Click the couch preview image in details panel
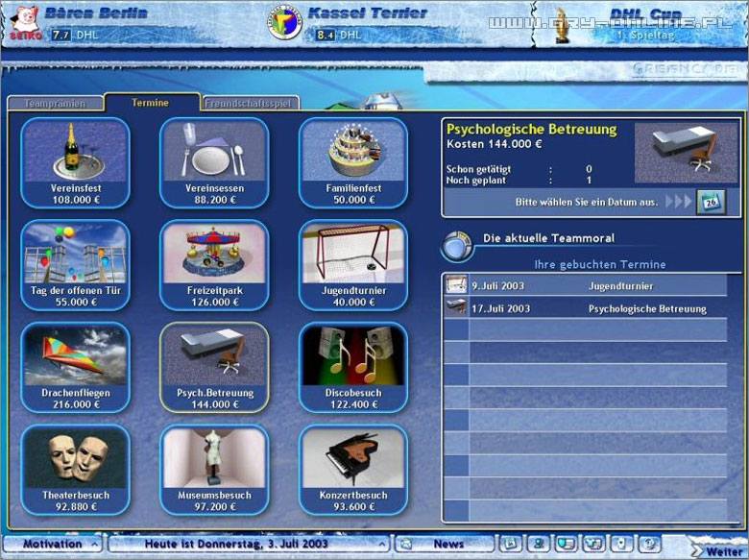749x560 pixels. click(x=686, y=153)
